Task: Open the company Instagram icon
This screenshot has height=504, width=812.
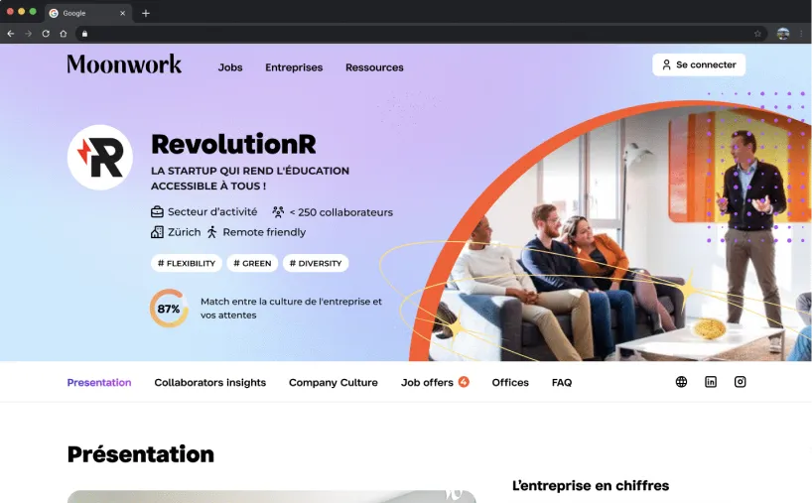Action: tap(740, 382)
